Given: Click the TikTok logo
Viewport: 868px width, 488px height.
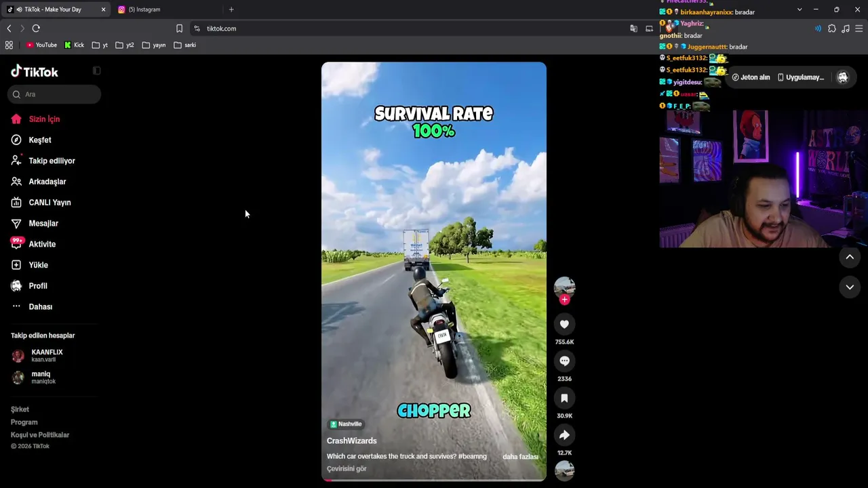Looking at the screenshot, I should 35,72.
